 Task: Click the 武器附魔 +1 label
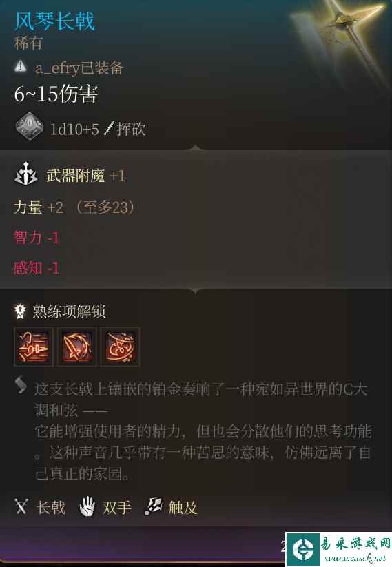[x=86, y=176]
